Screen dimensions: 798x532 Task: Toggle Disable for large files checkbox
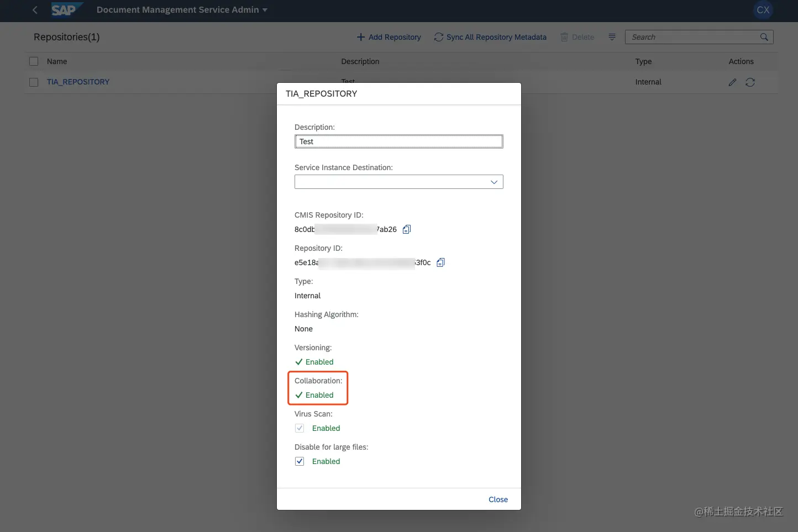[x=300, y=461]
